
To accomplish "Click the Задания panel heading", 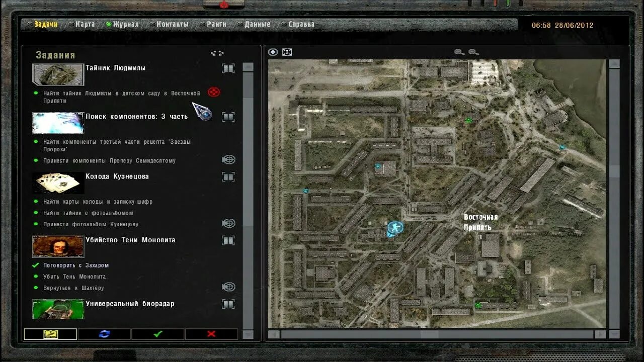I will pos(55,55).
